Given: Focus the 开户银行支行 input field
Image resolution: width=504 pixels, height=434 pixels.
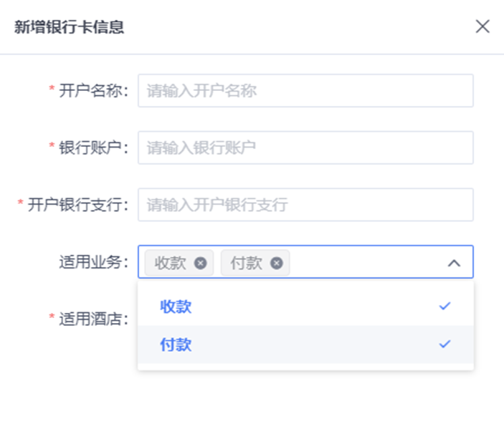Looking at the screenshot, I should 305,205.
